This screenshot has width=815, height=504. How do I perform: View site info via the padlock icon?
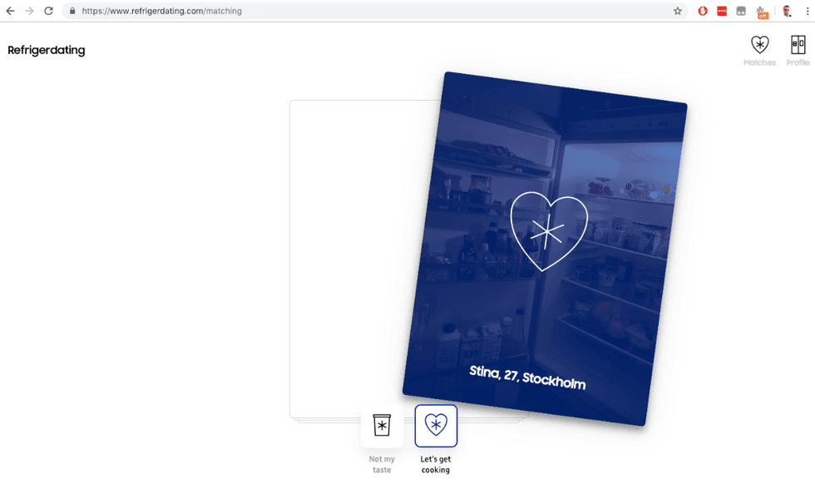coord(72,11)
